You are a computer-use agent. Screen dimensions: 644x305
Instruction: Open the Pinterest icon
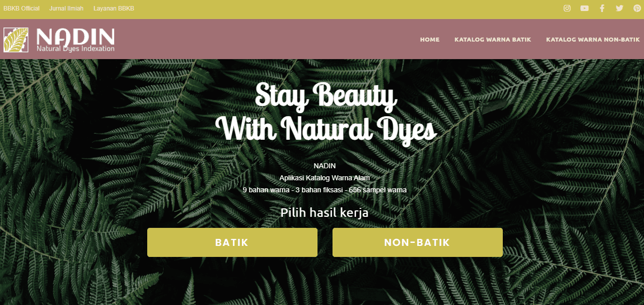637,8
